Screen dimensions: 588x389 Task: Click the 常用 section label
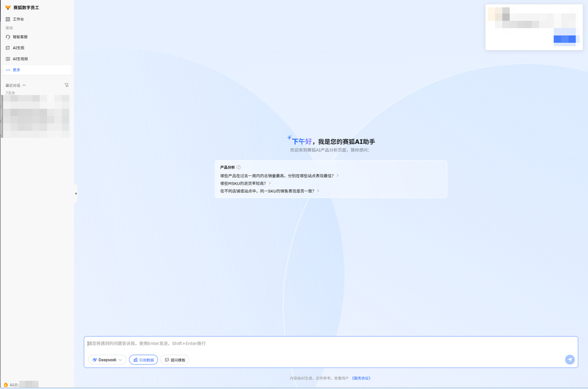[x=9, y=28]
